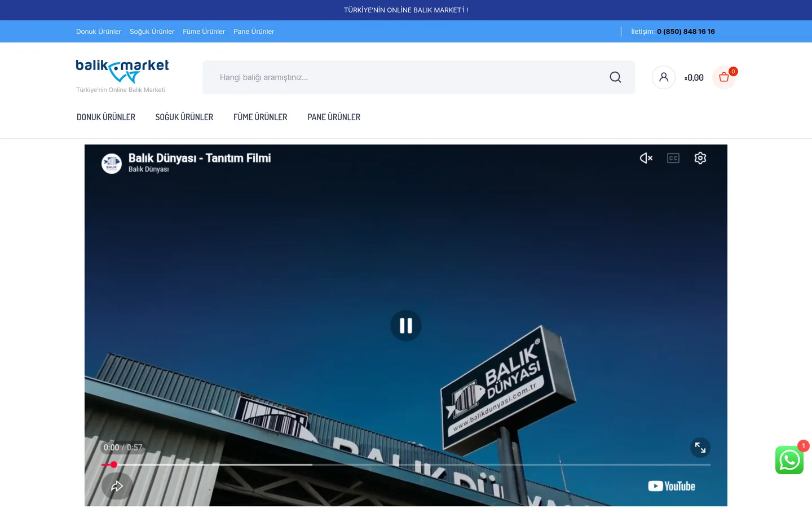Click the video title Balık Dünyası - Tanıtım Filmi
Image resolution: width=812 pixels, height=508 pixels.
coord(200,158)
